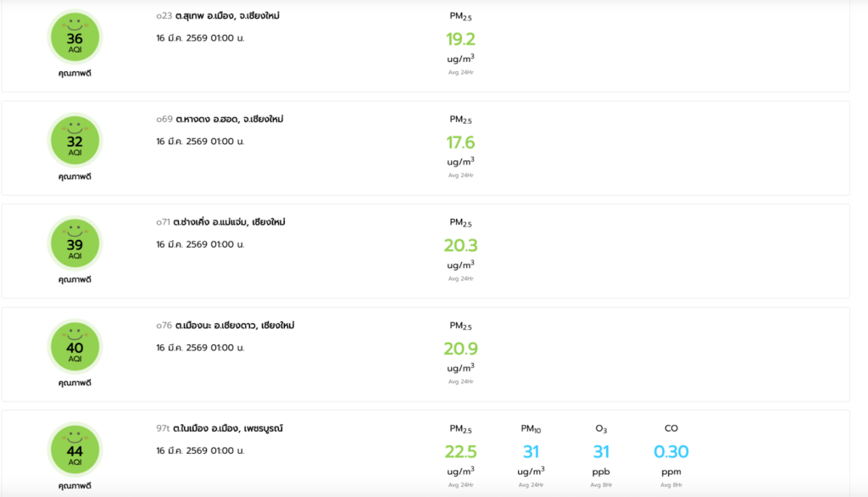Click the CO value 0.30 ppm
The height and width of the screenshot is (497, 868).
(x=671, y=452)
